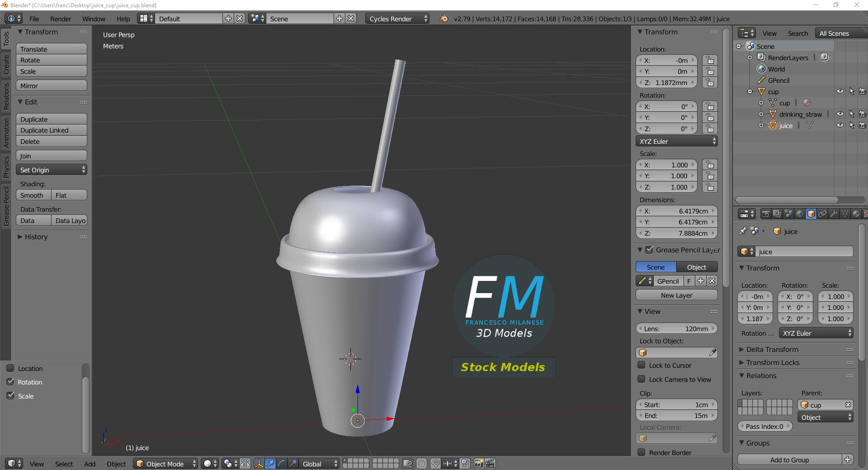
Task: Click the Translate button
Action: pyautogui.click(x=52, y=49)
